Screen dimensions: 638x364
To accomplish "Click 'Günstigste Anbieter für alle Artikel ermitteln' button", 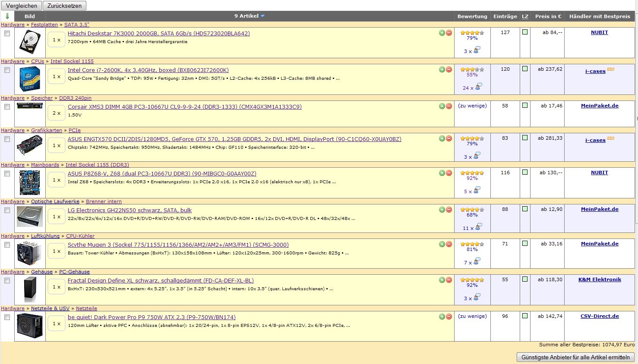I will (575, 357).
